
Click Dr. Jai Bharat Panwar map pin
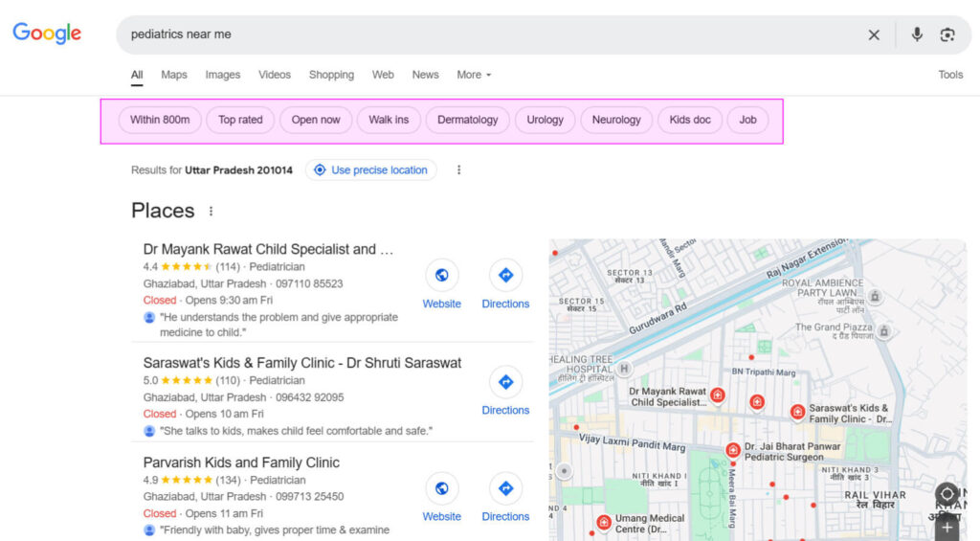pos(732,450)
